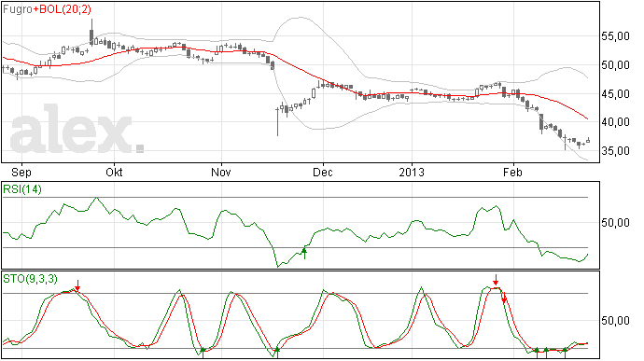644x361 pixels.
Task: Click the 45,00 price axis label
Action: (615, 94)
